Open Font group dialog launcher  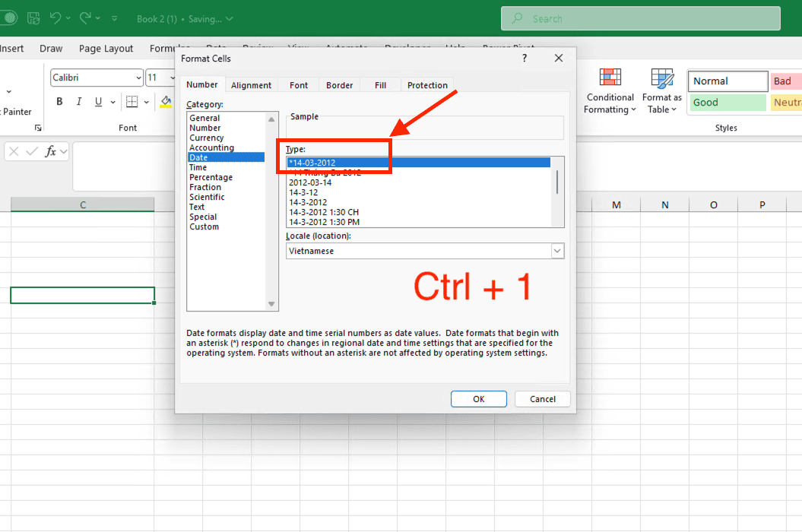pos(38,128)
